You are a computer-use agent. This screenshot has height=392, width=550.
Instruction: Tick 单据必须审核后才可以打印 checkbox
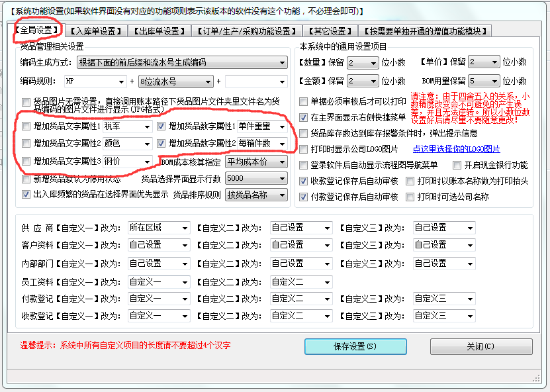click(x=304, y=102)
